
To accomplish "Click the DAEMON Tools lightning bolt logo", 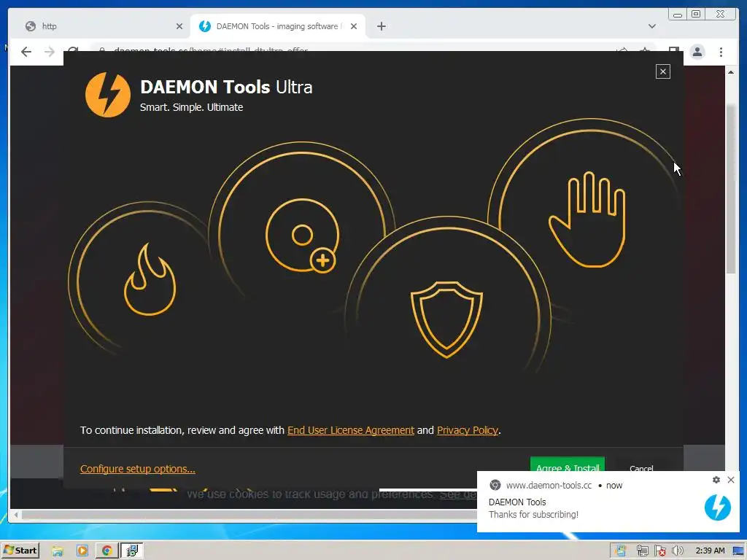I will click(x=108, y=94).
